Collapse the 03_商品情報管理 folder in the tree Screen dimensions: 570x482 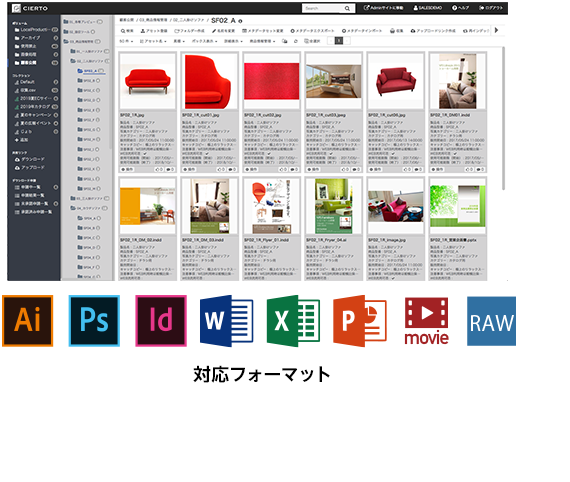click(66, 42)
